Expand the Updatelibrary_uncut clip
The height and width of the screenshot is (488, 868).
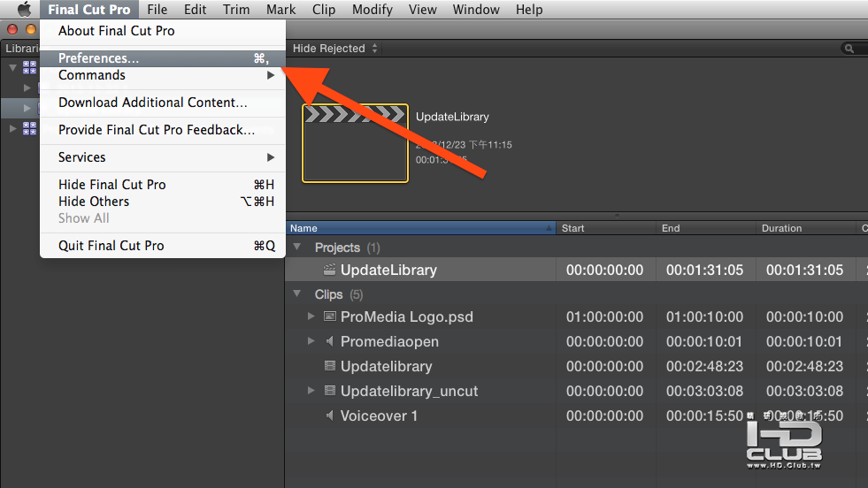coord(311,391)
